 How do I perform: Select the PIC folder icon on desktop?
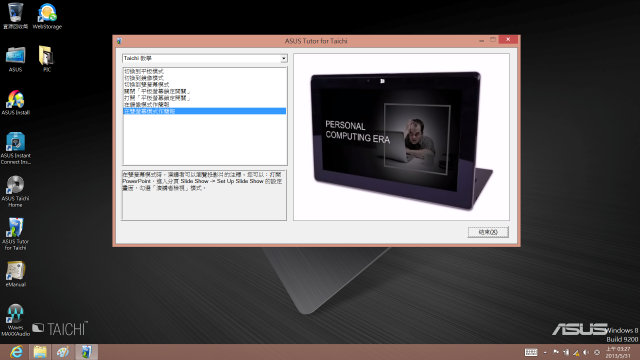tap(47, 59)
